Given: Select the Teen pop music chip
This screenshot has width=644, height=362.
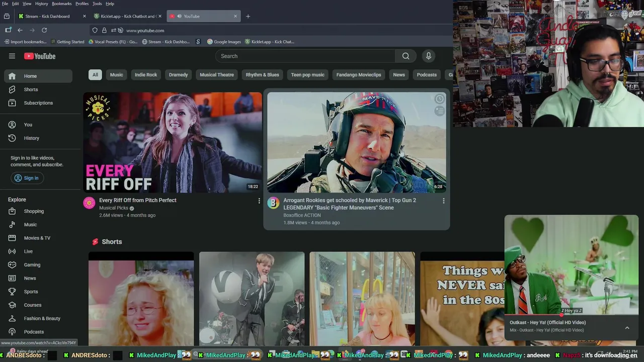Looking at the screenshot, I should point(307,75).
